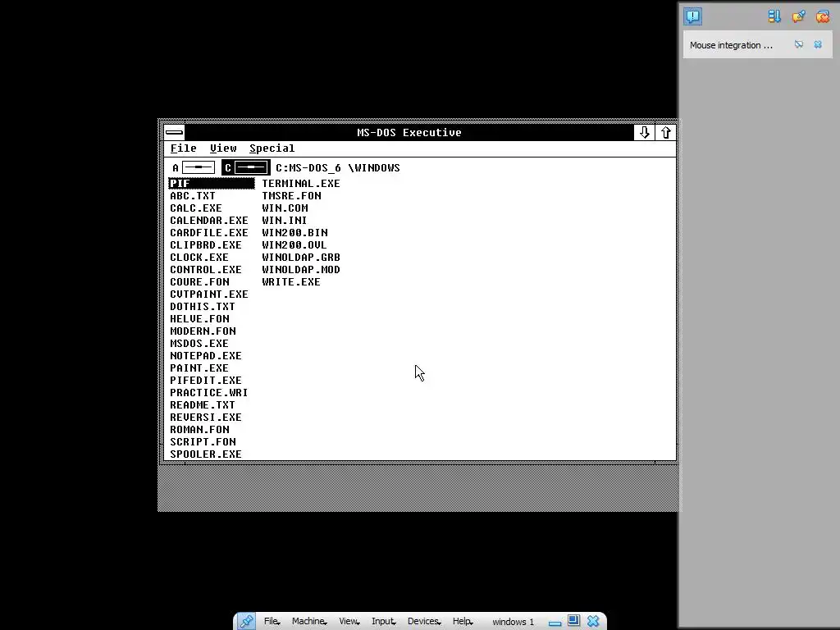Select PIFEDIT.EXE file
The width and height of the screenshot is (840, 630).
[x=206, y=381]
